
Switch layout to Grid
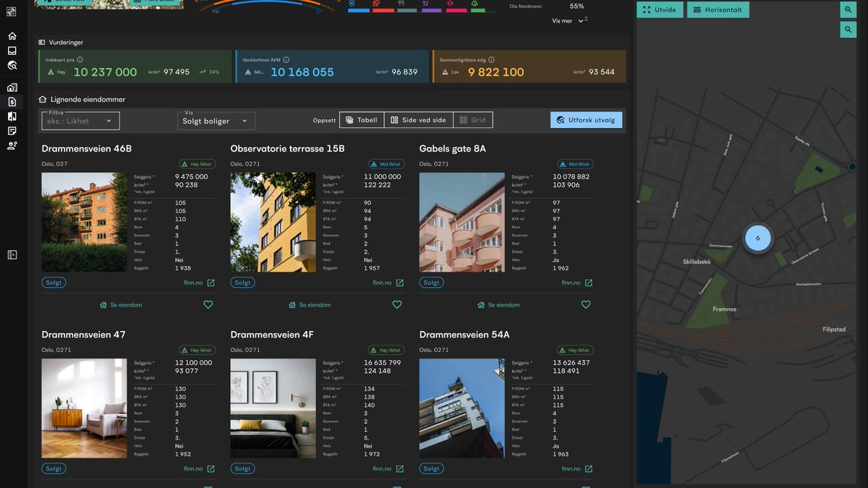(x=473, y=120)
